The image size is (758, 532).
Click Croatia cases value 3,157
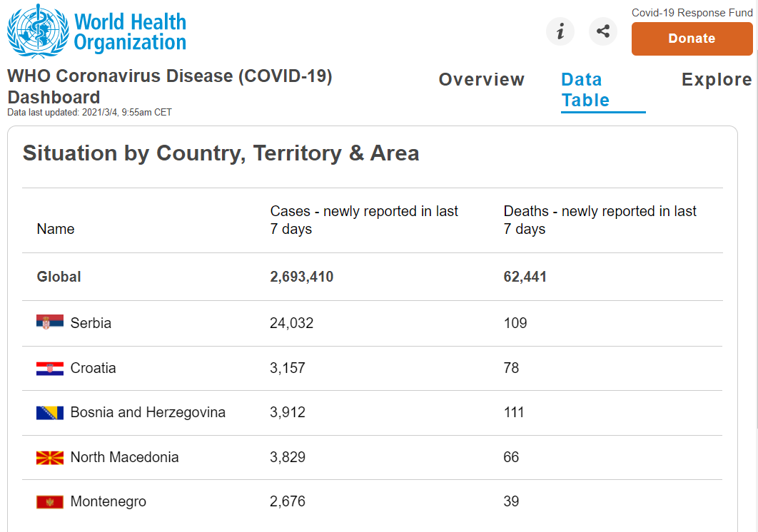click(288, 368)
